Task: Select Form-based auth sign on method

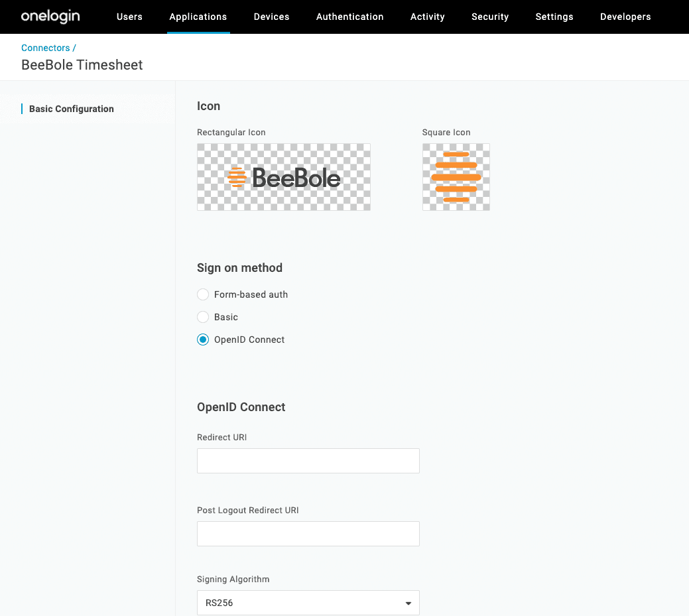Action: pyautogui.click(x=203, y=294)
